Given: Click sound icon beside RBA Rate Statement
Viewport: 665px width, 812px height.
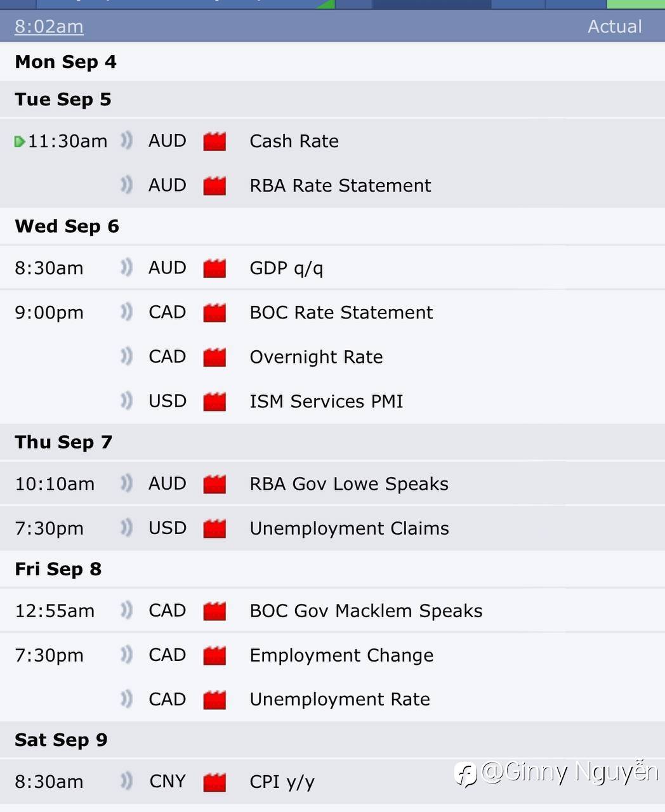Looking at the screenshot, I should pos(127,185).
